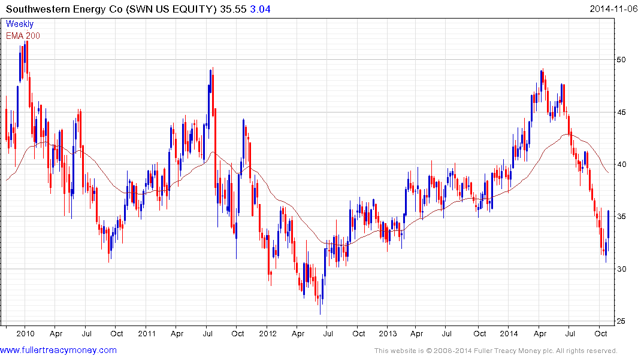Click the 50 price axis label
The height and width of the screenshot is (359, 644).
click(621, 60)
